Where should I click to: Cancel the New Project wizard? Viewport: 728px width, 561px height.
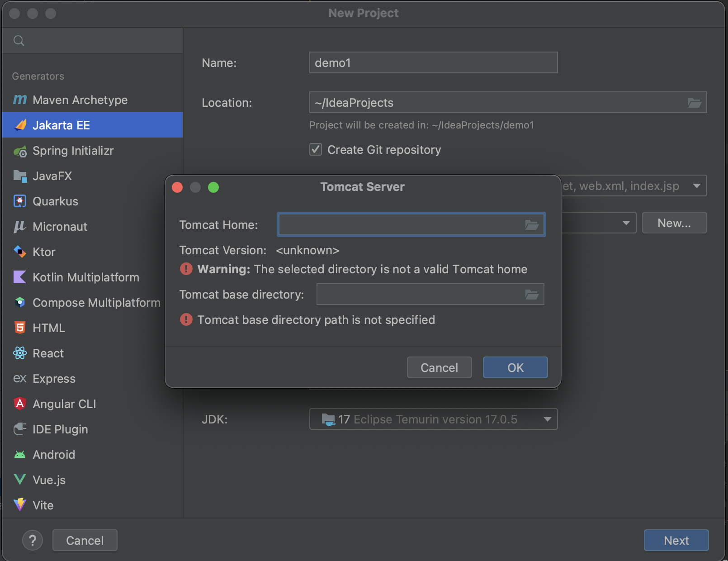[x=85, y=540]
